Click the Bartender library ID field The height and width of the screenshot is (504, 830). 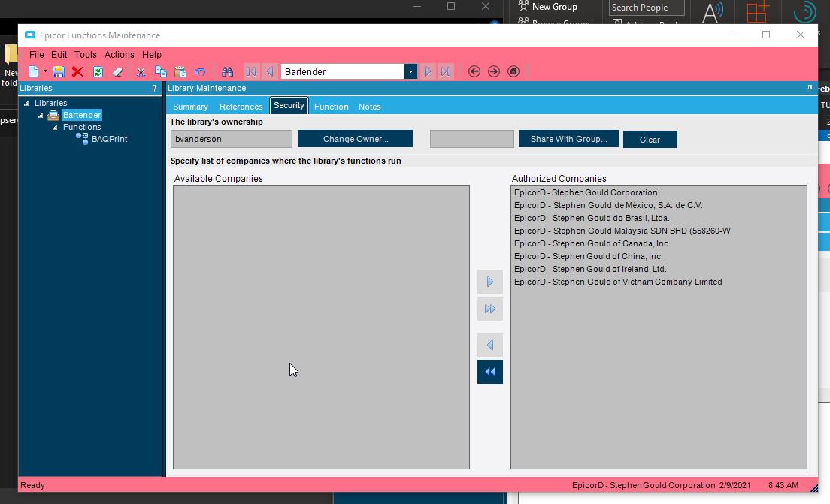tap(343, 71)
